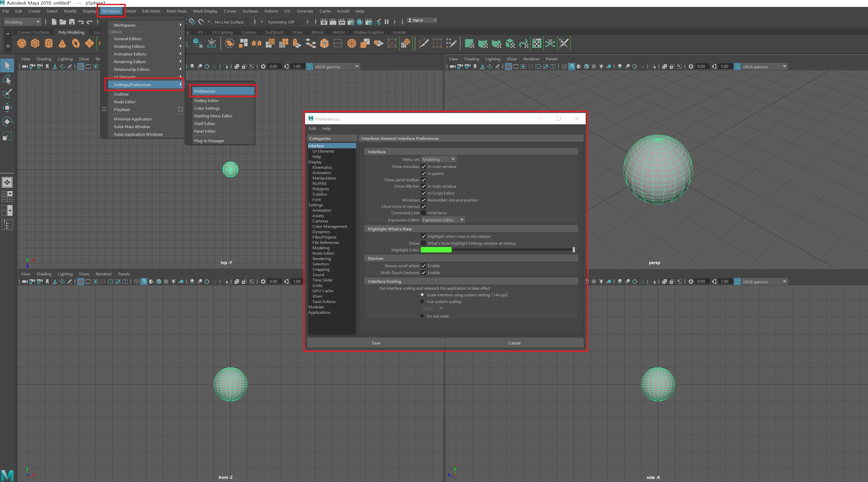Click the Save Scene icon
Image resolution: width=868 pixels, height=482 pixels.
point(72,22)
